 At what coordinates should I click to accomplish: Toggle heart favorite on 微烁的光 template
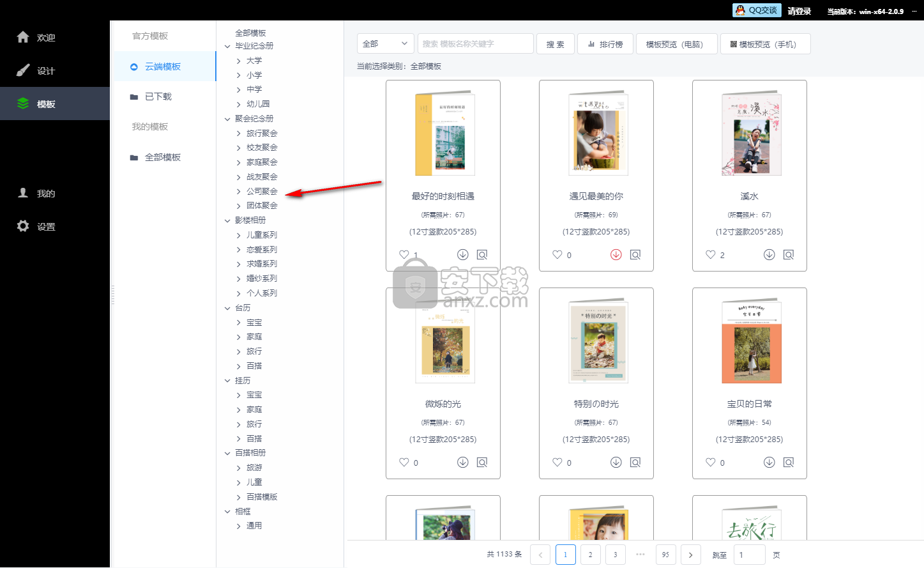pyautogui.click(x=404, y=463)
